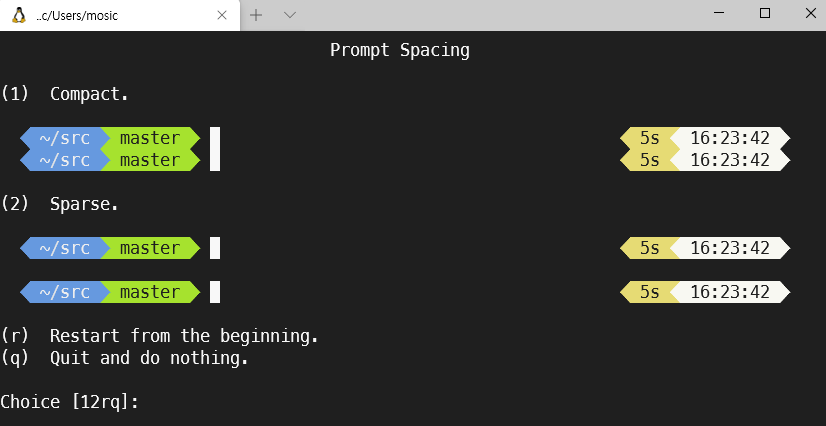The width and height of the screenshot is (826, 426).
Task: Close the ..c/Users/mosic tab
Action: point(222,15)
